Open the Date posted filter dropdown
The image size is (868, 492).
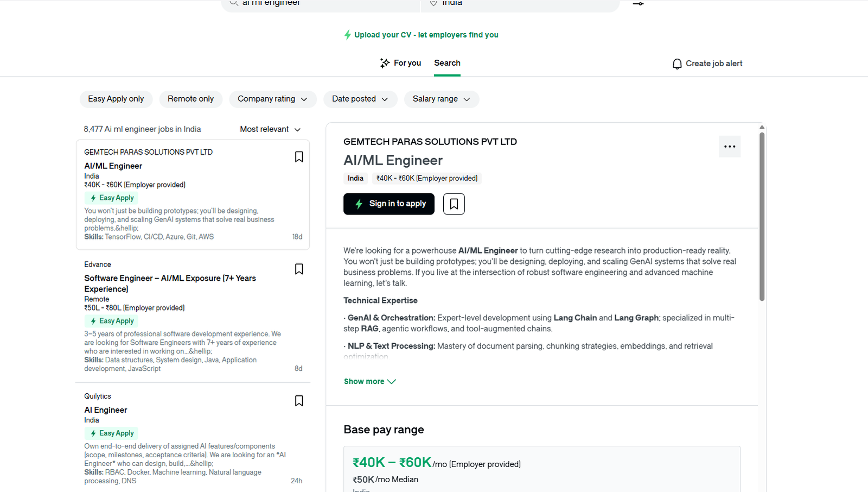(360, 99)
